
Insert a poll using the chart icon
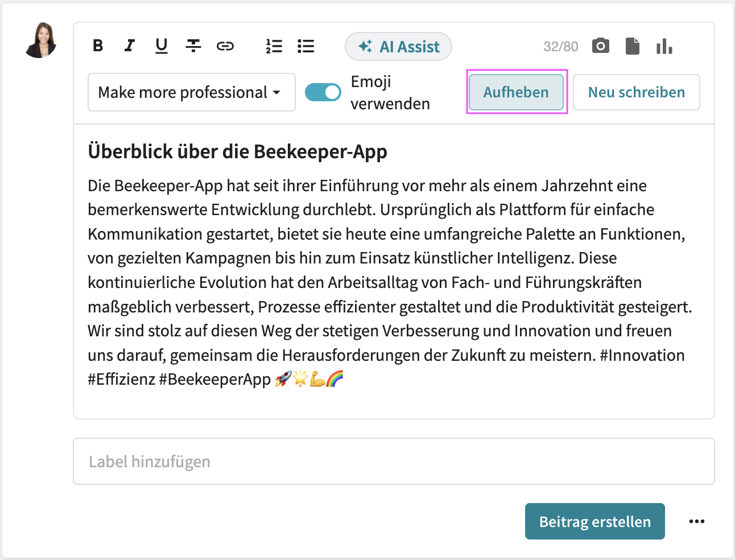click(664, 46)
